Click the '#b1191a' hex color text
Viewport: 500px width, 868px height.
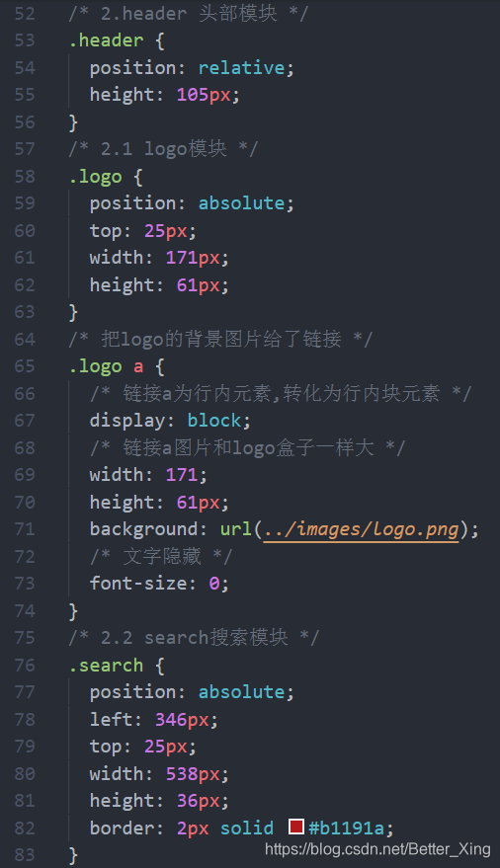pyautogui.click(x=347, y=828)
